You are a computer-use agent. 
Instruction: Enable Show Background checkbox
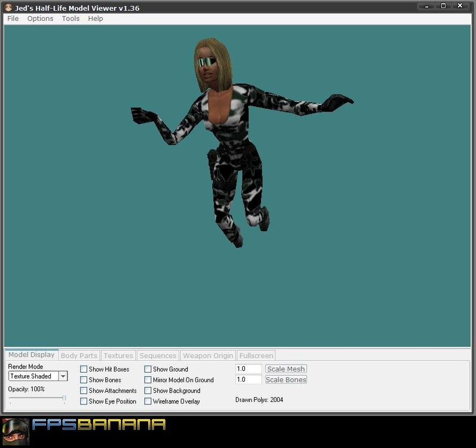(x=148, y=390)
